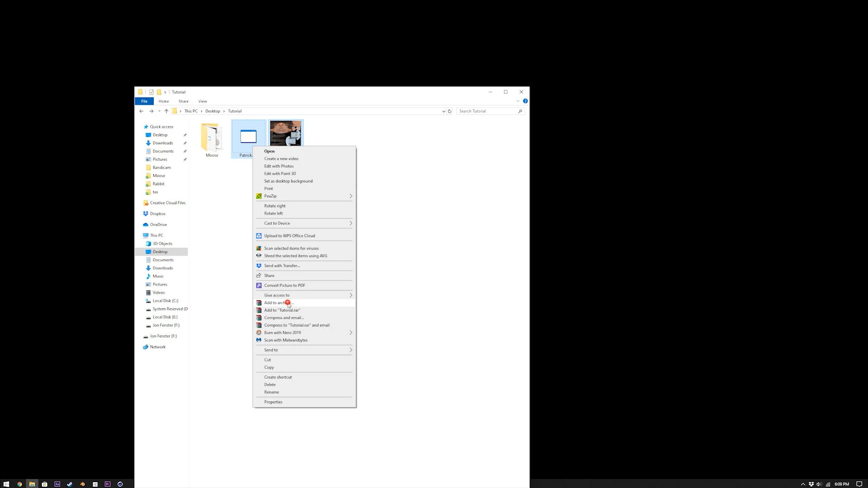Open the View ribbon tab
Image resolution: width=868 pixels, height=488 pixels.
203,101
